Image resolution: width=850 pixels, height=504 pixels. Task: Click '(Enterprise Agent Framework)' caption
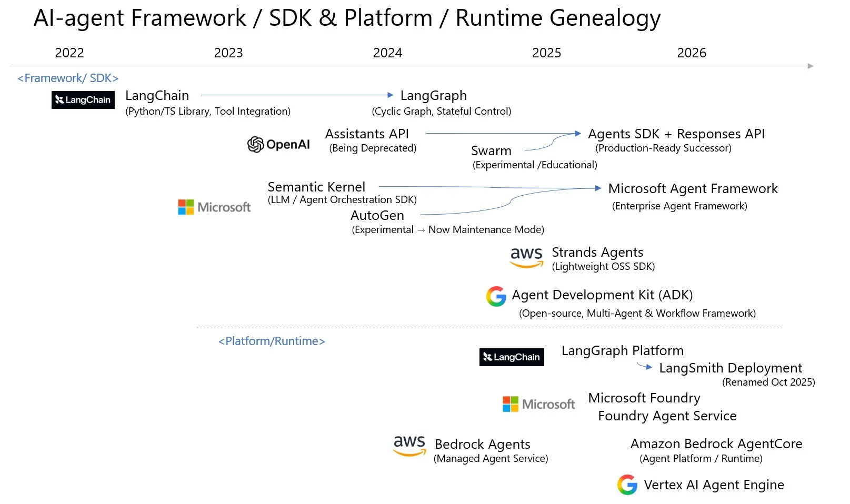tap(679, 206)
